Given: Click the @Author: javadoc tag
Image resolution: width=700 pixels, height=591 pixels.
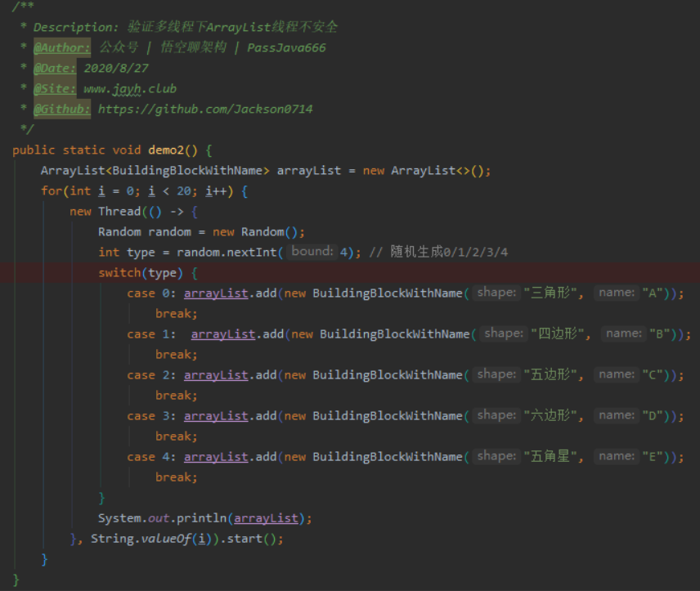Looking at the screenshot, I should click(62, 47).
